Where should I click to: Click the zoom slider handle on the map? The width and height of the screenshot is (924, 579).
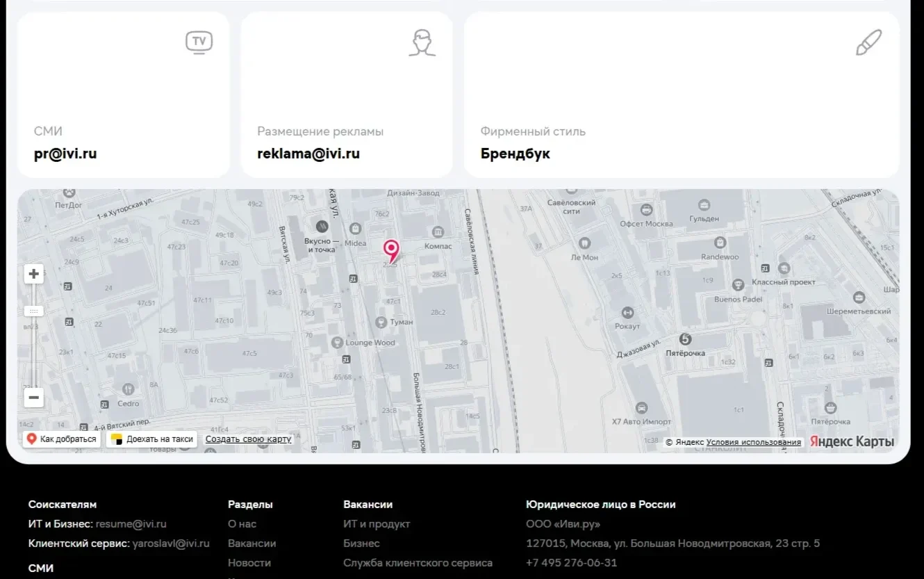tap(33, 311)
